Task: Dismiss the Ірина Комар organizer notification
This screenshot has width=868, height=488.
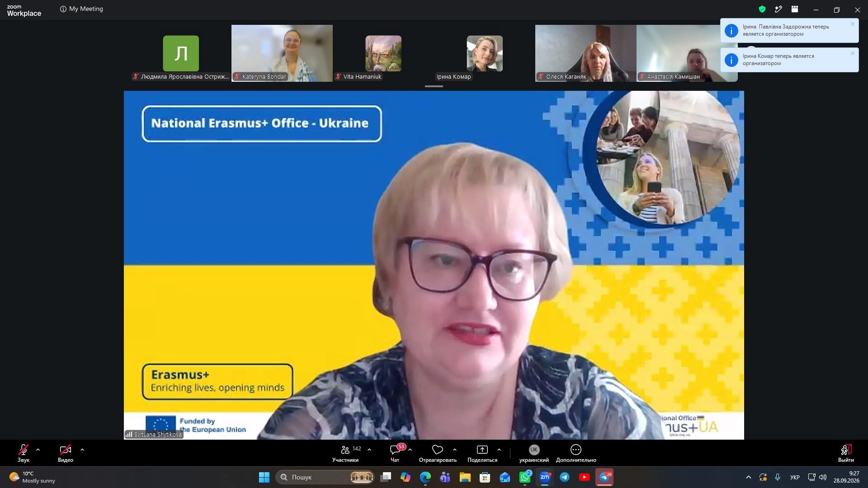Action: (x=853, y=53)
